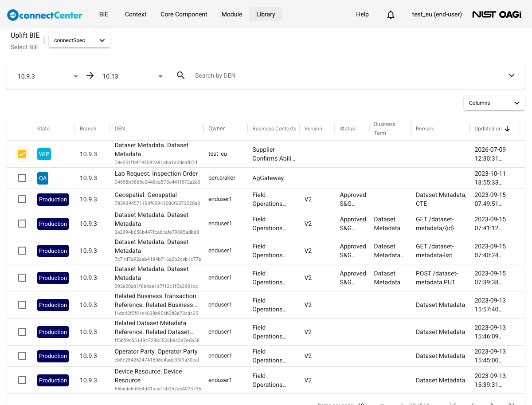Sort by Updated on column header
Image resolution: width=532 pixels, height=405 pixels.
tap(488, 129)
